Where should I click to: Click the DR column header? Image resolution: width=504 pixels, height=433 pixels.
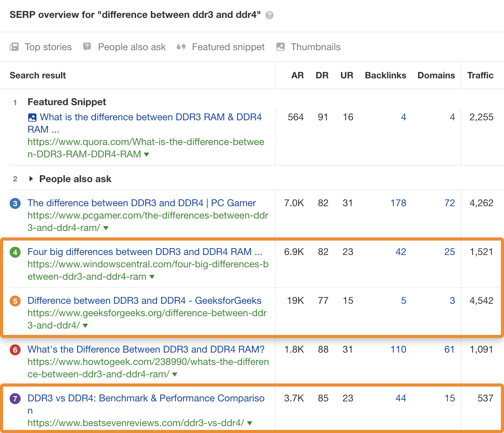(322, 75)
